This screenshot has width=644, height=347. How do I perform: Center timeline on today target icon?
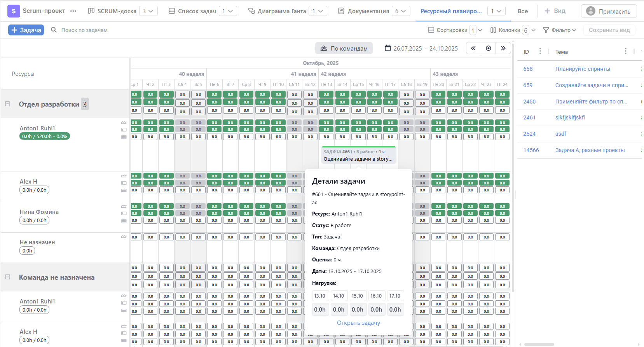[488, 48]
